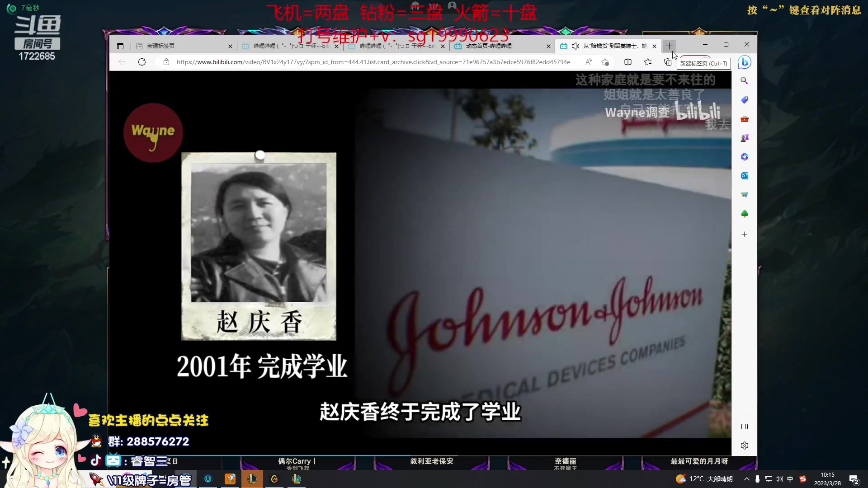
Task: Open sidebar settings gear
Action: [744, 446]
